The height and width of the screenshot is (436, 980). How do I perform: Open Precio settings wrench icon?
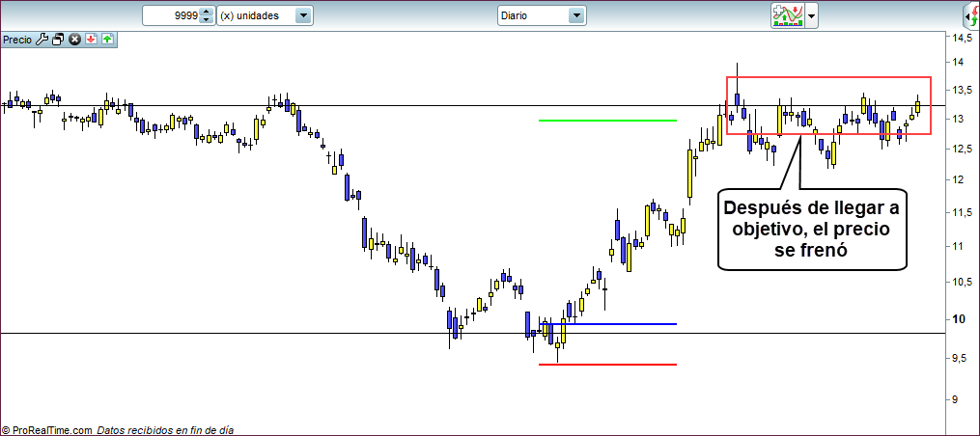(x=42, y=40)
